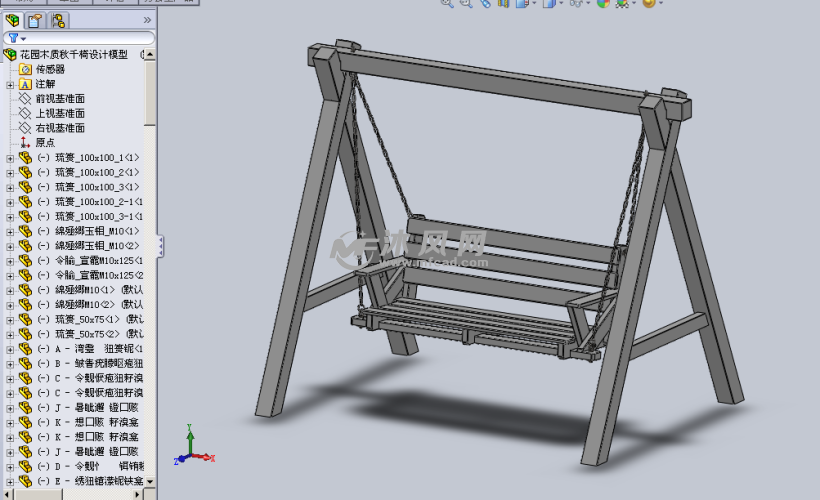Switch to the ConfigurationManager tab
Viewport: 820px width, 500px height.
[58, 20]
